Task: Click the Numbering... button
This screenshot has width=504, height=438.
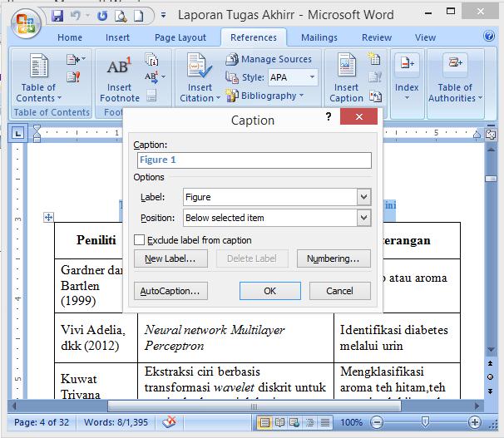Action: coord(333,258)
